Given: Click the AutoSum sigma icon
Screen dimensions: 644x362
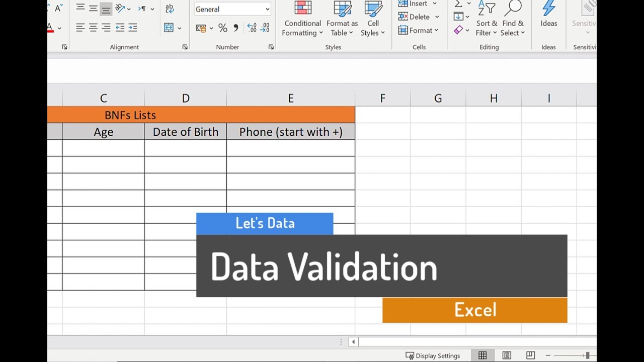Looking at the screenshot, I should pyautogui.click(x=458, y=4).
